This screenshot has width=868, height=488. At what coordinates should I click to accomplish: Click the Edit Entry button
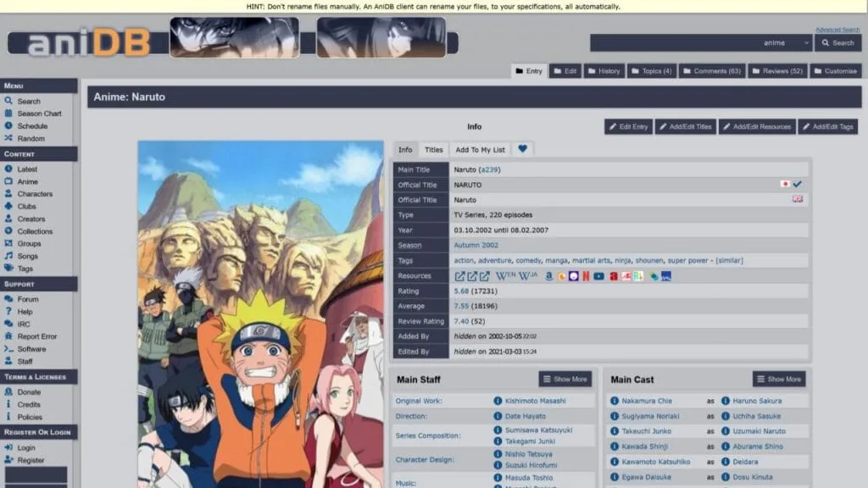point(628,127)
